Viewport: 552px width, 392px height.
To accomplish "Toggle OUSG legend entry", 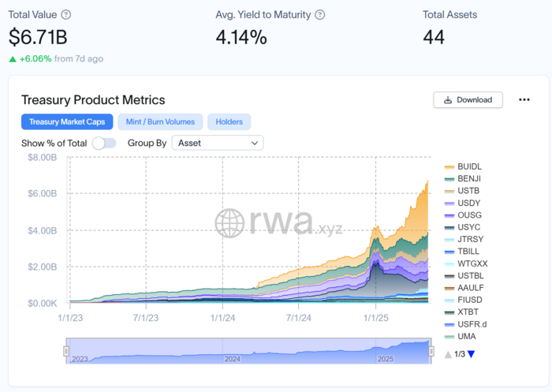I will click(x=463, y=215).
